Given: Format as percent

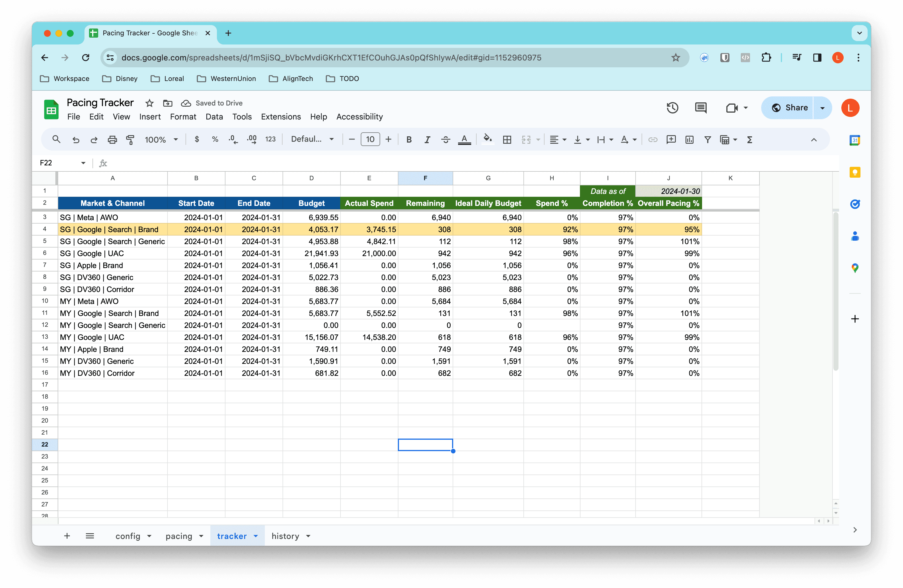Looking at the screenshot, I should (215, 139).
